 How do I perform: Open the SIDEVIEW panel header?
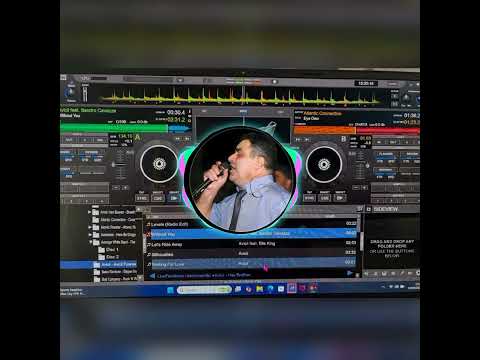pyautogui.click(x=386, y=209)
